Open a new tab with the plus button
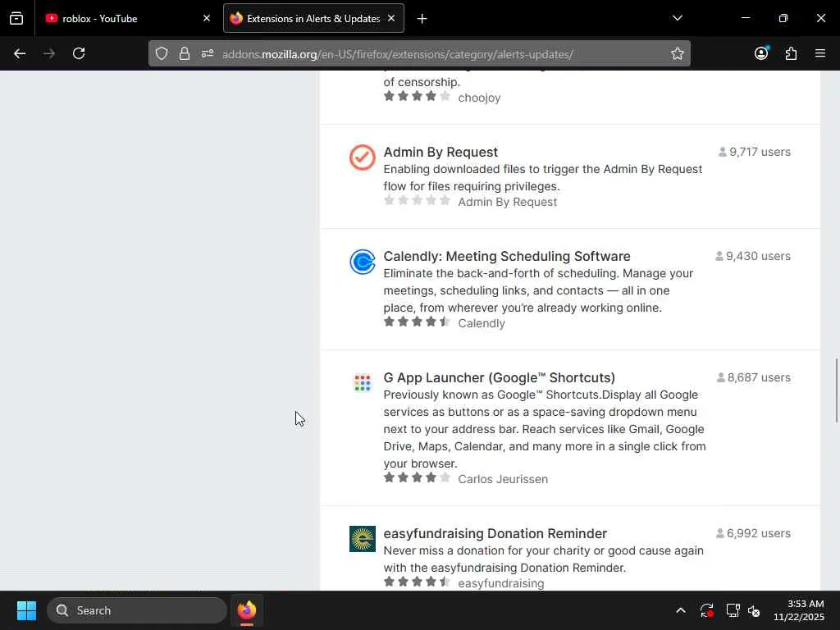This screenshot has height=630, width=840. tap(422, 19)
